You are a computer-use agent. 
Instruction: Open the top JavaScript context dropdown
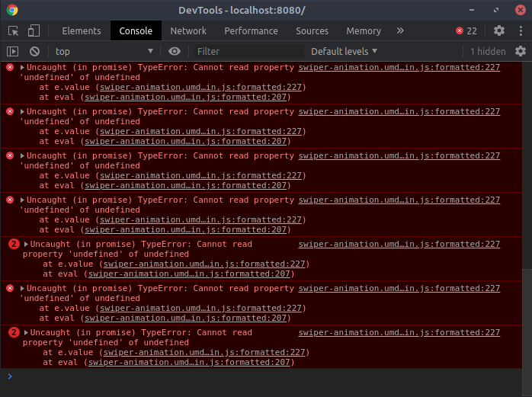[x=104, y=52]
